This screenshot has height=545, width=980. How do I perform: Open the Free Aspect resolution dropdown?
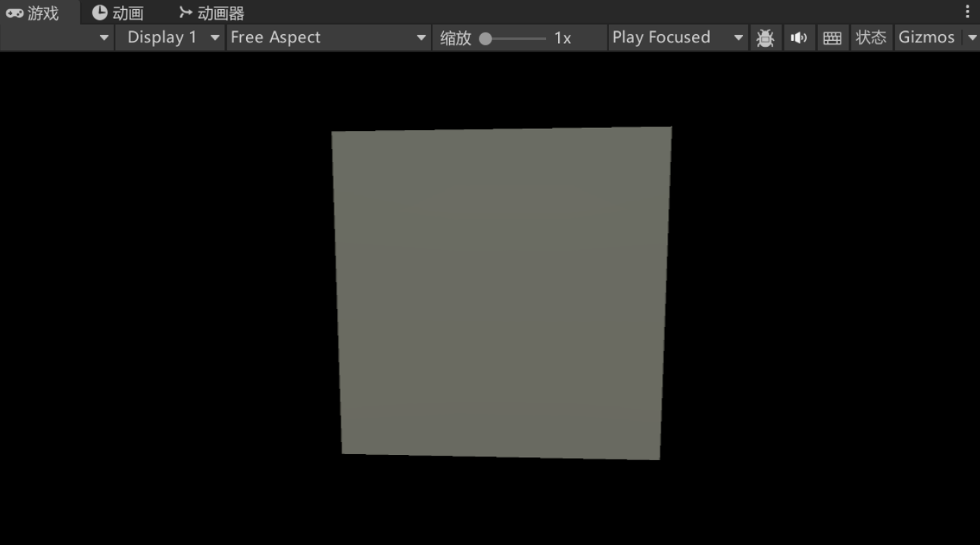329,37
